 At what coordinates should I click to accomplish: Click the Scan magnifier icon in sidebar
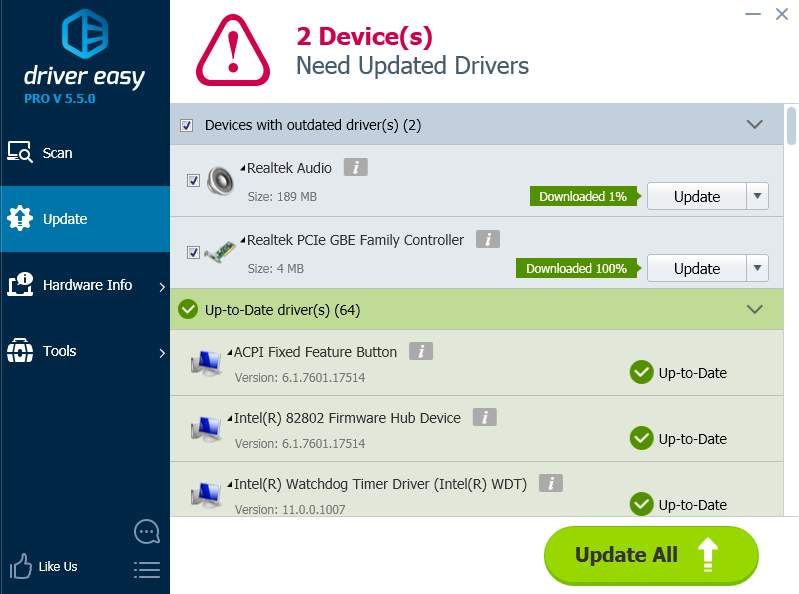coord(20,152)
